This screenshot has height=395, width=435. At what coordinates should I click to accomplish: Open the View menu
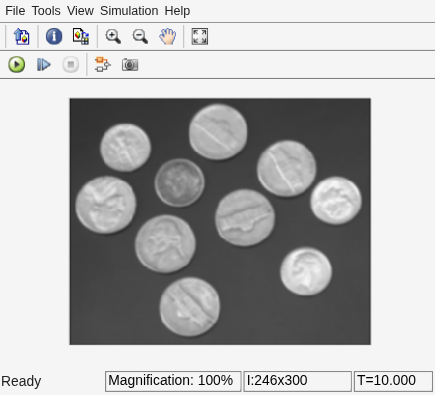click(x=80, y=11)
